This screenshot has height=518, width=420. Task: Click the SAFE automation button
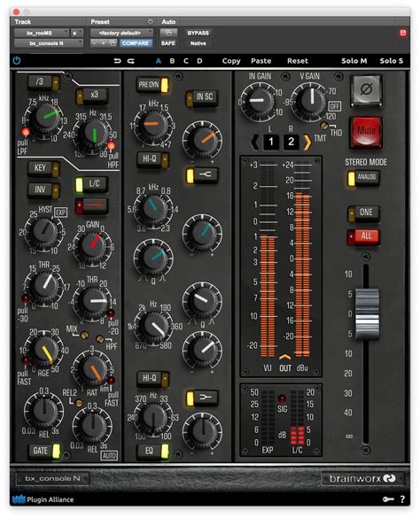coord(168,43)
